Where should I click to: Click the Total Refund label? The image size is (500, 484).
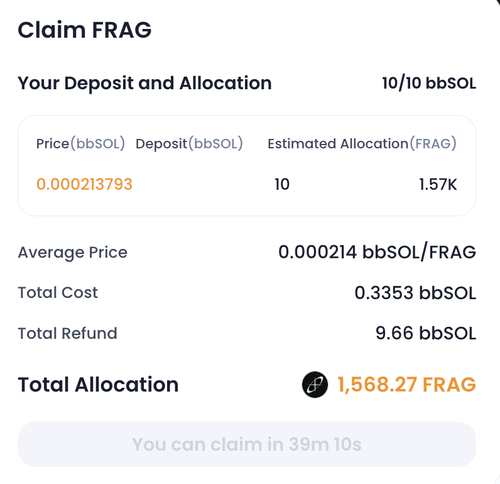pos(67,333)
